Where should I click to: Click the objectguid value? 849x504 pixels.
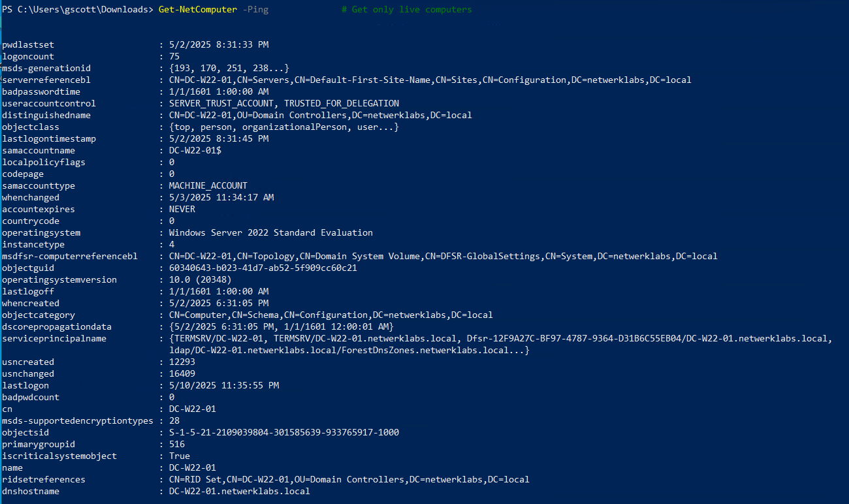coord(263,268)
